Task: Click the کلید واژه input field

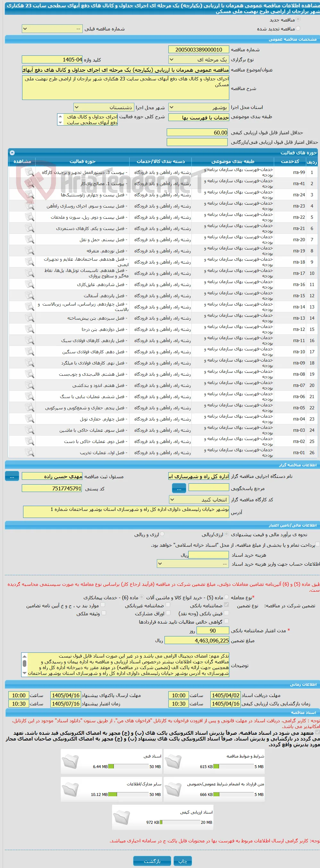Action: 52,60
